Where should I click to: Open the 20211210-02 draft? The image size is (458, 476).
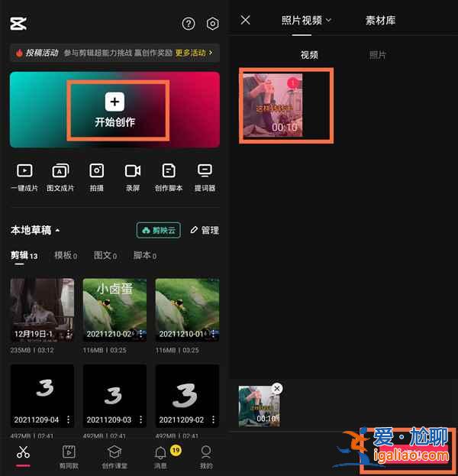(x=114, y=310)
